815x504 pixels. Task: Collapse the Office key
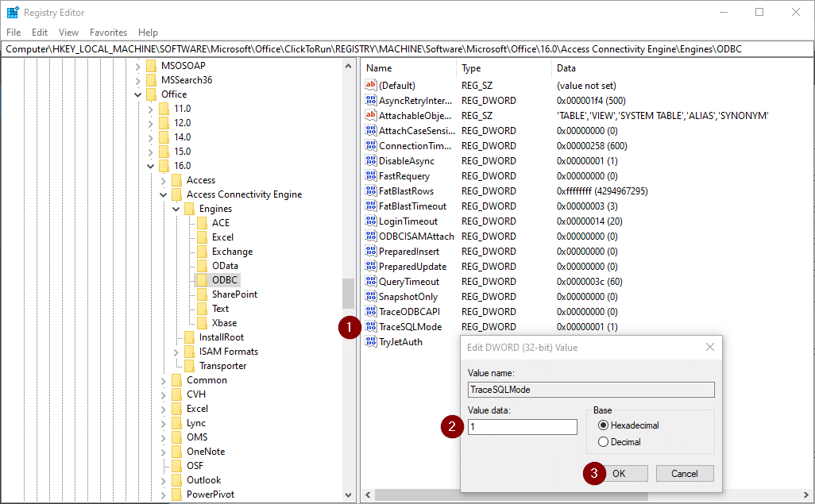(x=137, y=94)
